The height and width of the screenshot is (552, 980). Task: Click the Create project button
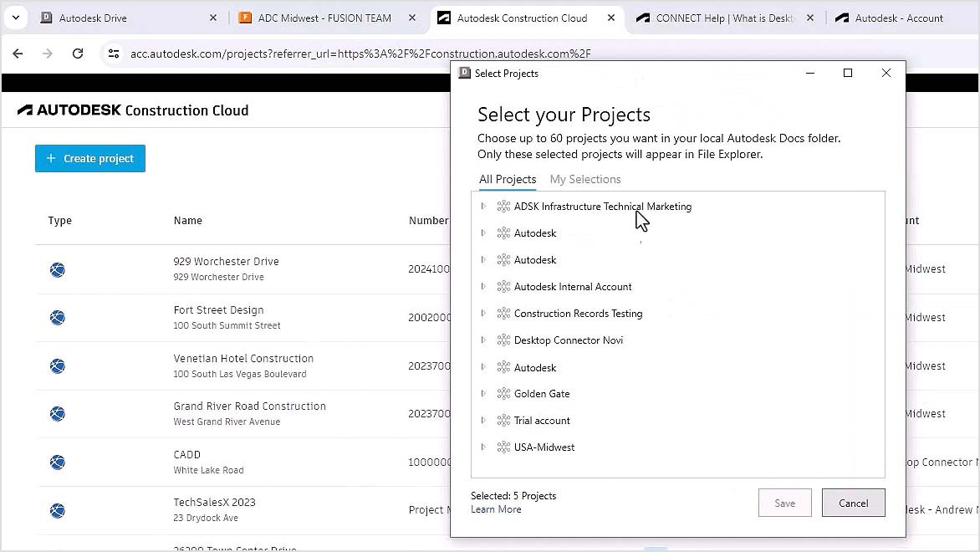[90, 159]
